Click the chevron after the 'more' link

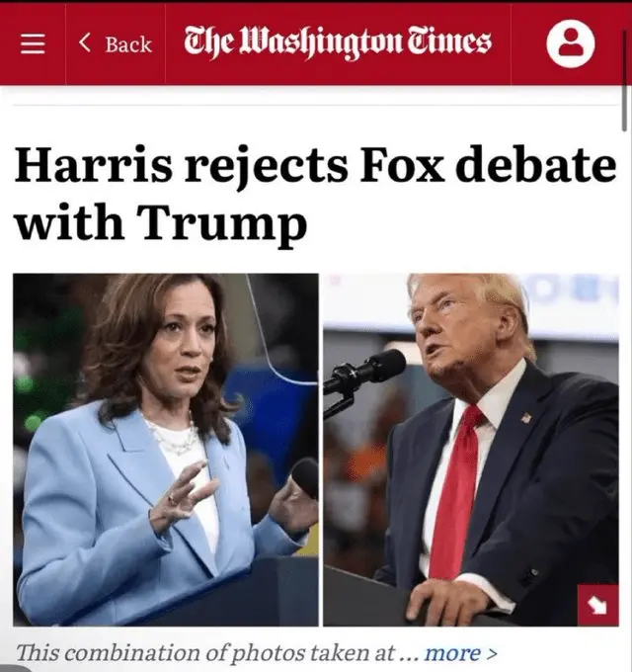[493, 653]
